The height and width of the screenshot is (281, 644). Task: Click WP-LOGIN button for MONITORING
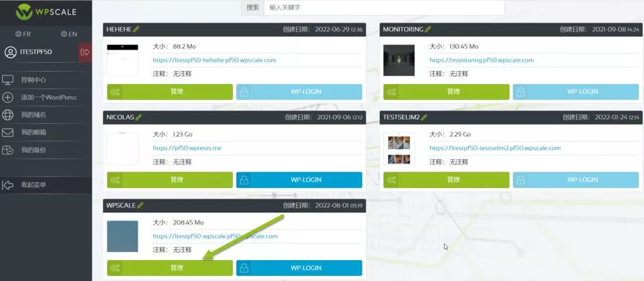(x=576, y=92)
